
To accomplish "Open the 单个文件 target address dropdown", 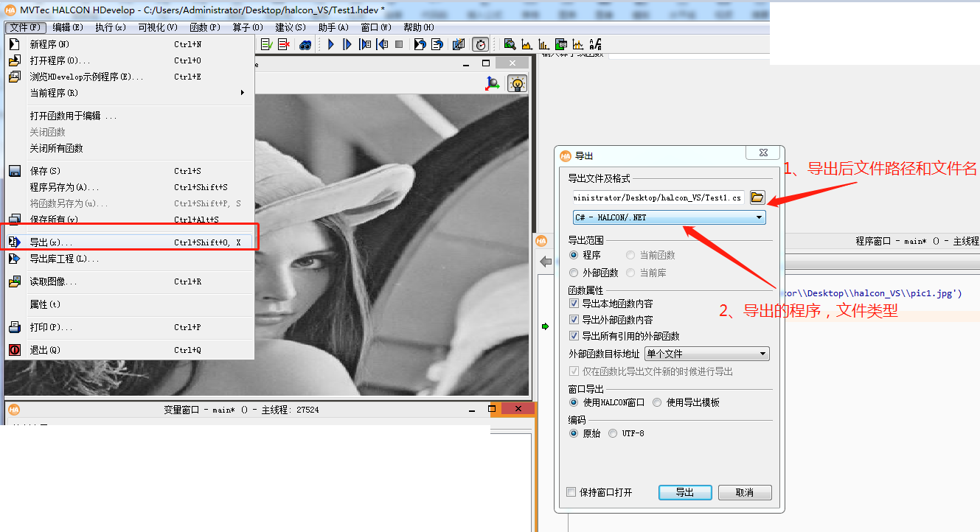I will 762,353.
